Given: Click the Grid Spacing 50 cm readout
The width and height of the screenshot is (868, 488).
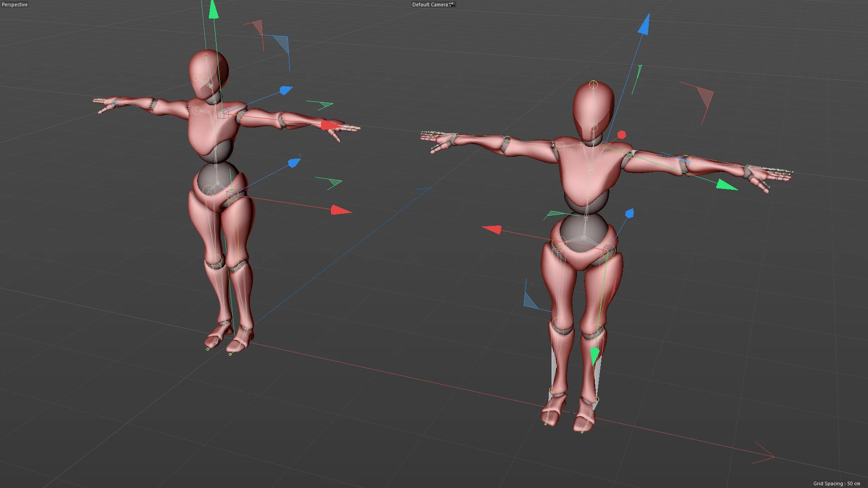Looking at the screenshot, I should click(836, 483).
